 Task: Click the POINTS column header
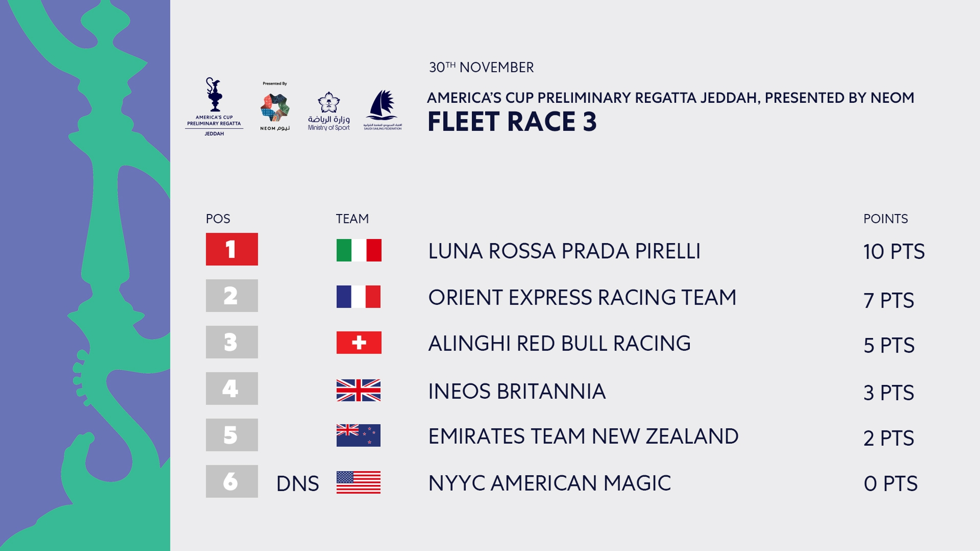pos(885,219)
